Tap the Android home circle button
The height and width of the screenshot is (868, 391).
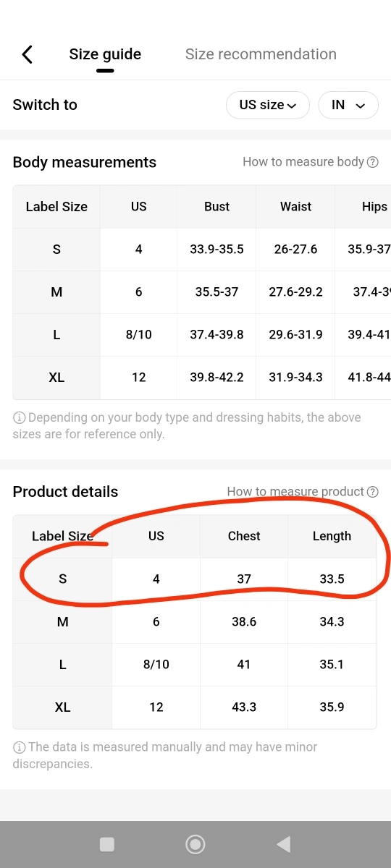coord(195,844)
